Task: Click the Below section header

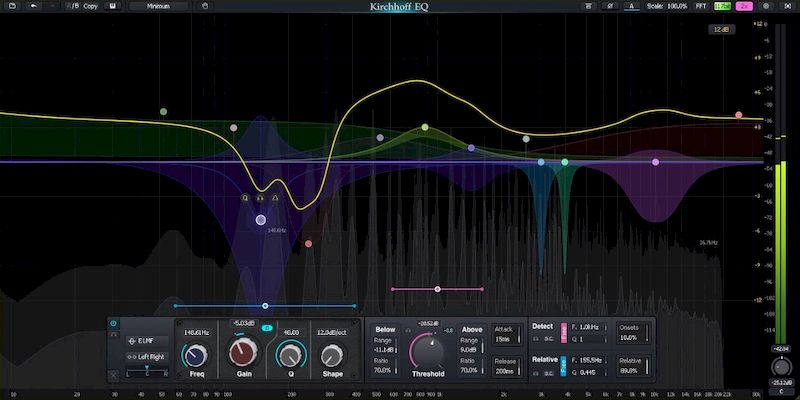Action: (x=385, y=330)
